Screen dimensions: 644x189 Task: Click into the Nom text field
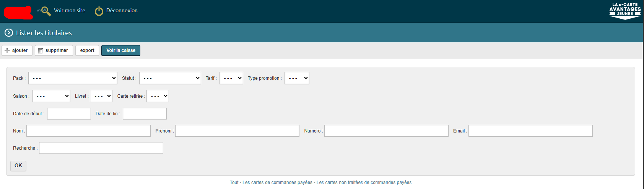[x=88, y=131]
